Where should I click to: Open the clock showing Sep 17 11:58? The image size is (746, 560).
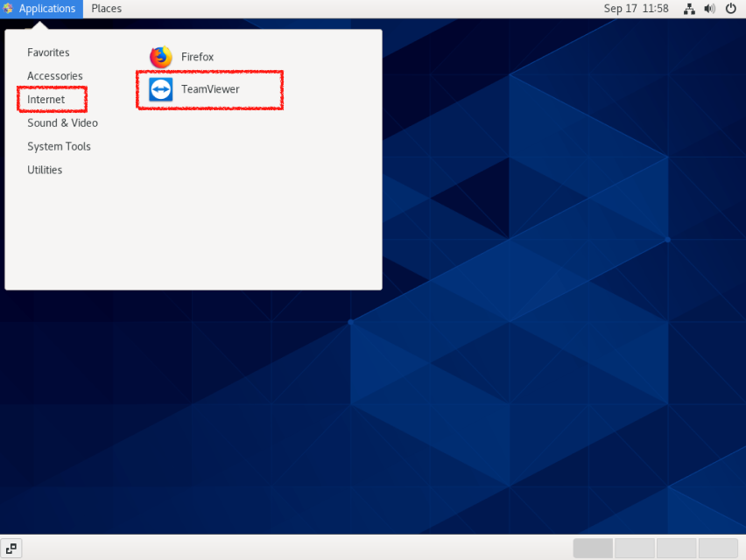click(x=636, y=9)
